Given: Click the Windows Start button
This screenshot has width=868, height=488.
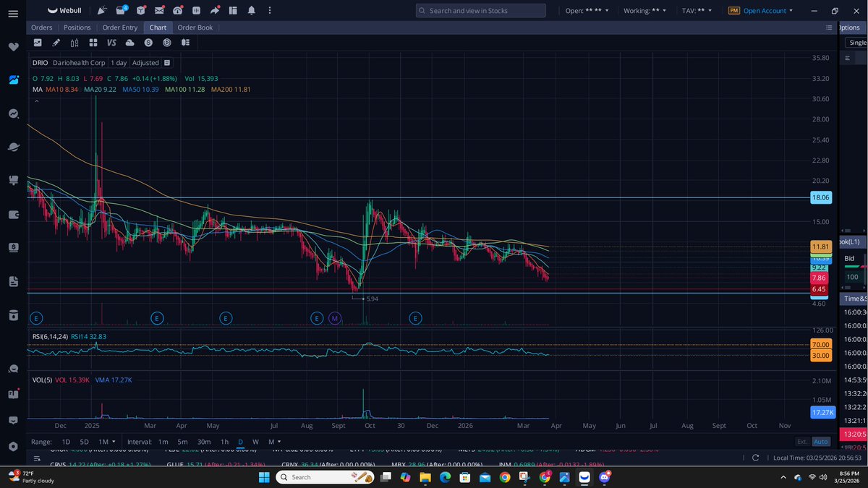Looking at the screenshot, I should 264,477.
